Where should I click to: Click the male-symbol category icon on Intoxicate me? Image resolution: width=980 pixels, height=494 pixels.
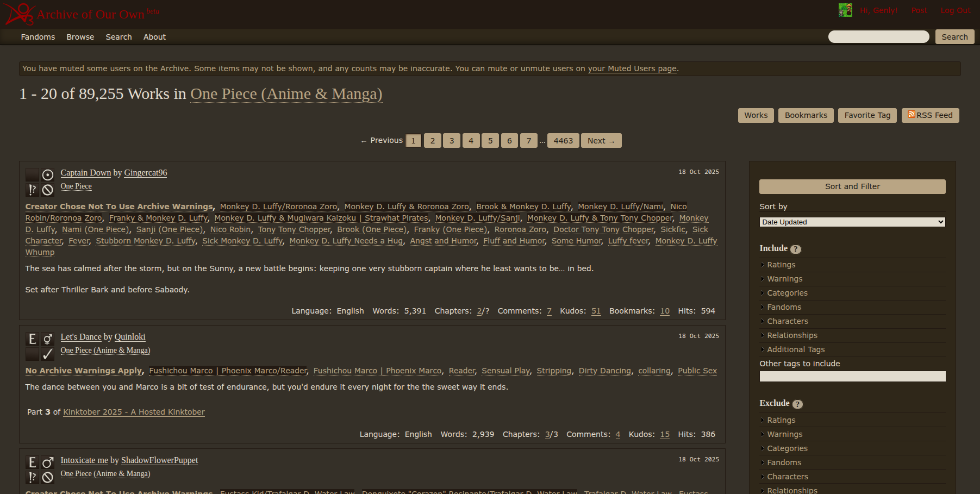click(48, 462)
